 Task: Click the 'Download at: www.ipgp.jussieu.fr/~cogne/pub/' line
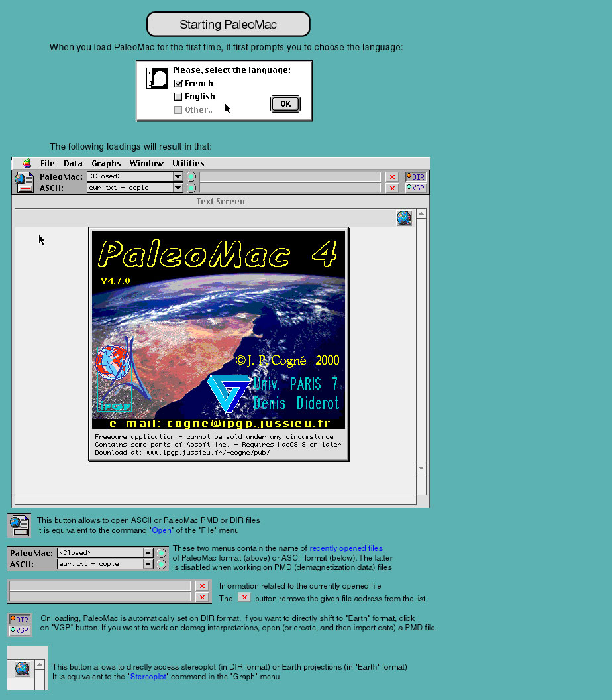point(182,452)
